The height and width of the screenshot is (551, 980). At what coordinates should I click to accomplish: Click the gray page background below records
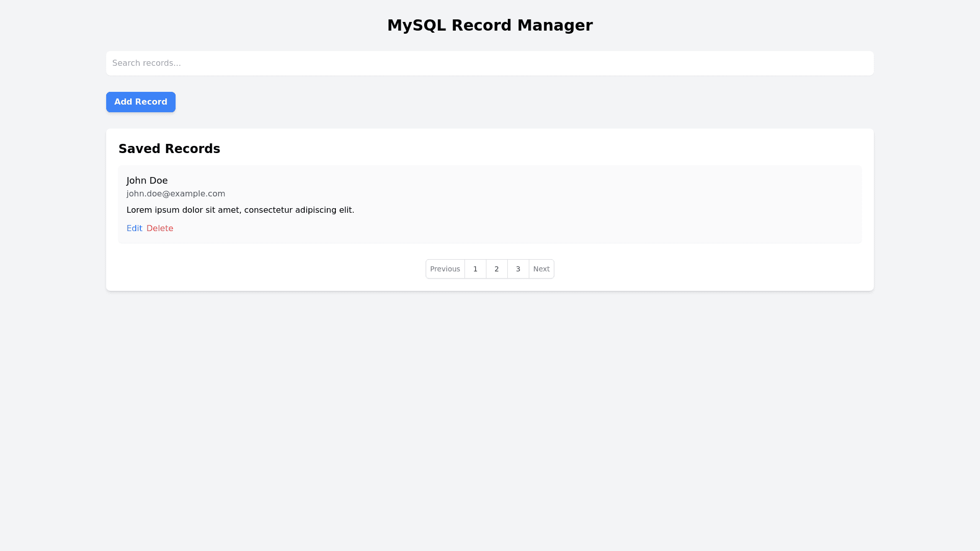click(490, 408)
